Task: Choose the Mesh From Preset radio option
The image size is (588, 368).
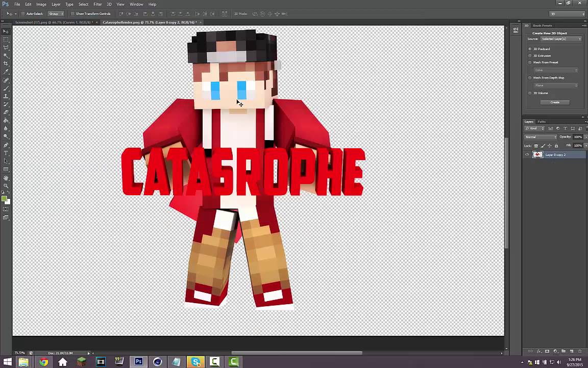Action: [530, 62]
